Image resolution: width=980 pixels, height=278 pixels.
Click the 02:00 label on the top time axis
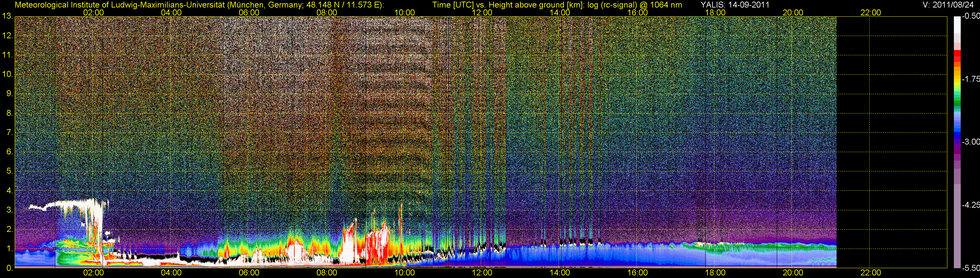pos(93,12)
